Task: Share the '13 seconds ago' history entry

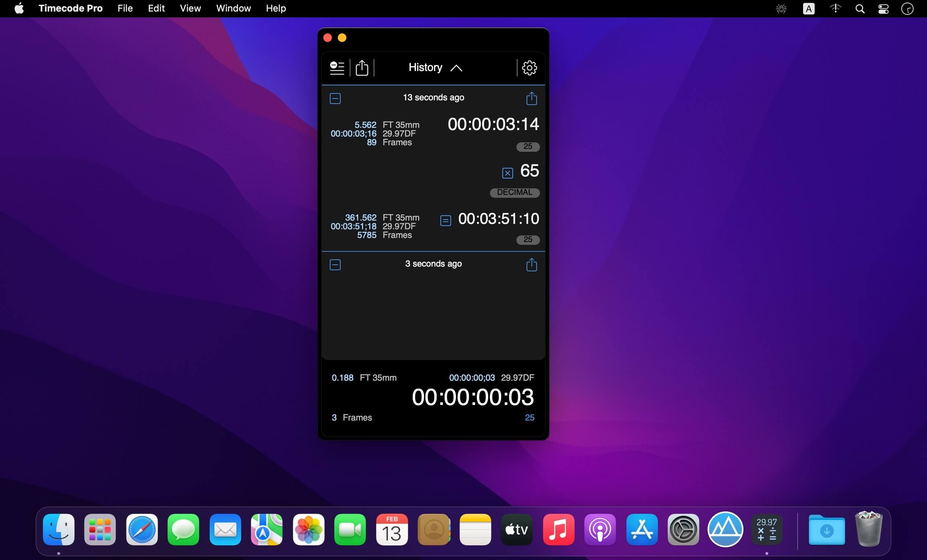Action: tap(531, 99)
